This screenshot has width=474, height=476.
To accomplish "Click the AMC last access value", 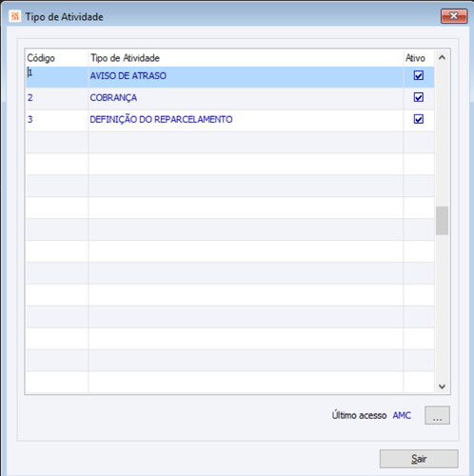I will click(402, 415).
